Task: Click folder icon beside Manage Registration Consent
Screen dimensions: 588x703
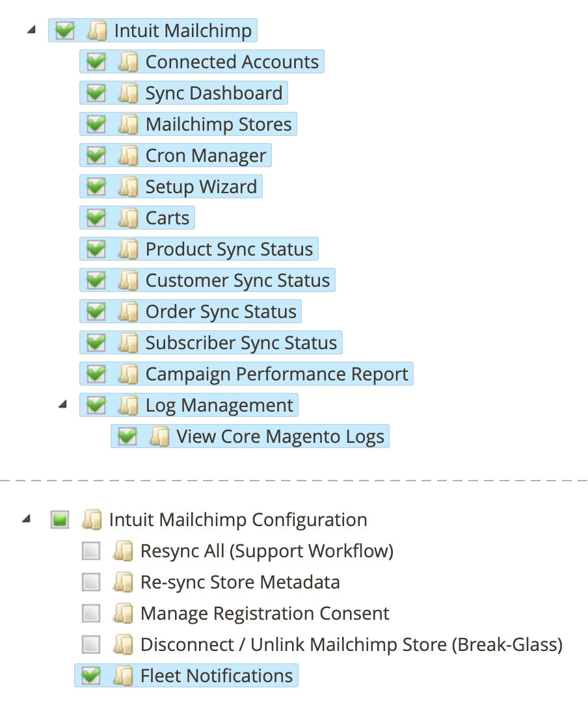Action: [x=124, y=613]
